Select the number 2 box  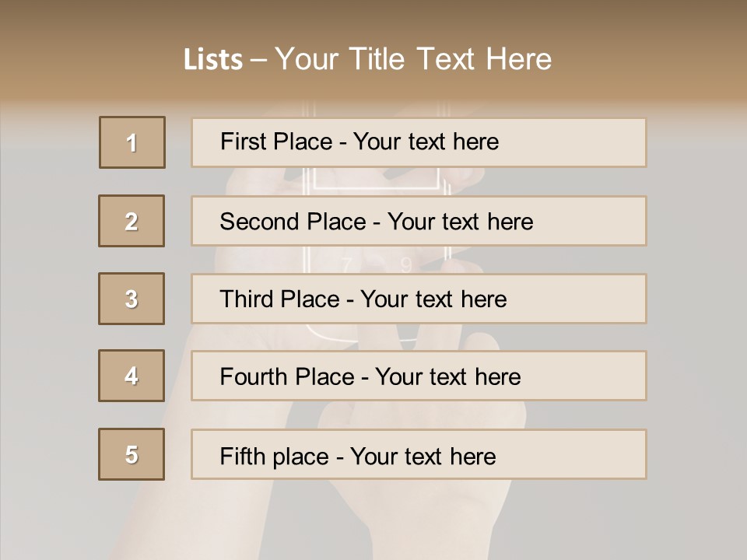pos(132,221)
